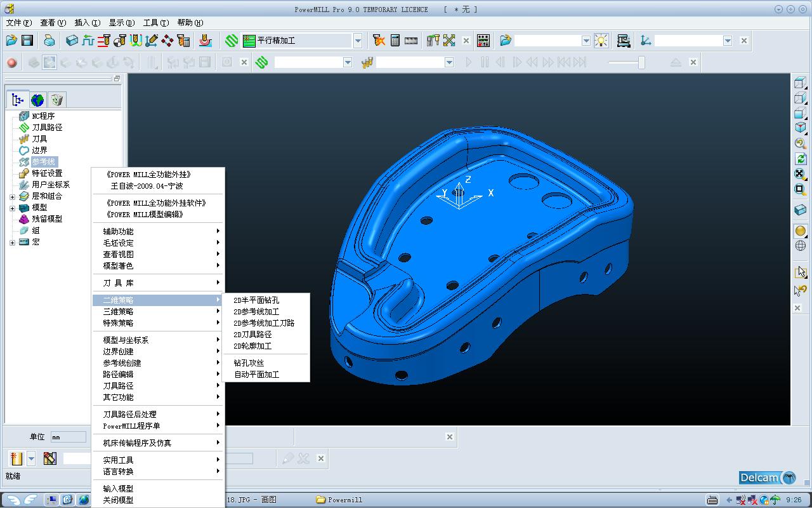Select the 残留模型 tree item
The width and height of the screenshot is (812, 508).
(47, 219)
